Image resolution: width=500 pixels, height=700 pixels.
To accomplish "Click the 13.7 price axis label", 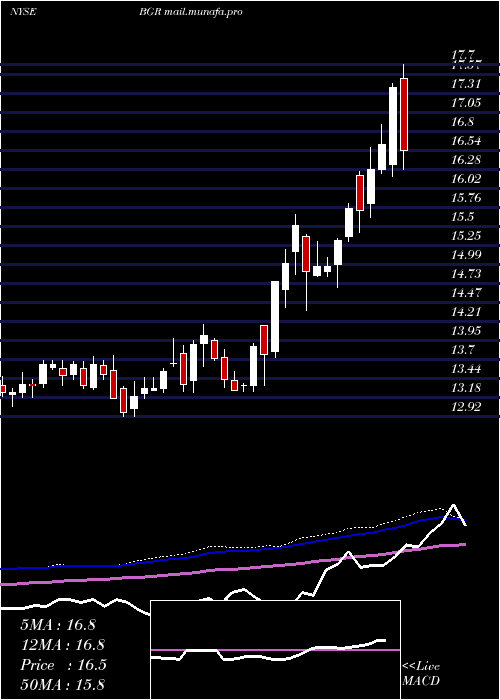I will (463, 349).
